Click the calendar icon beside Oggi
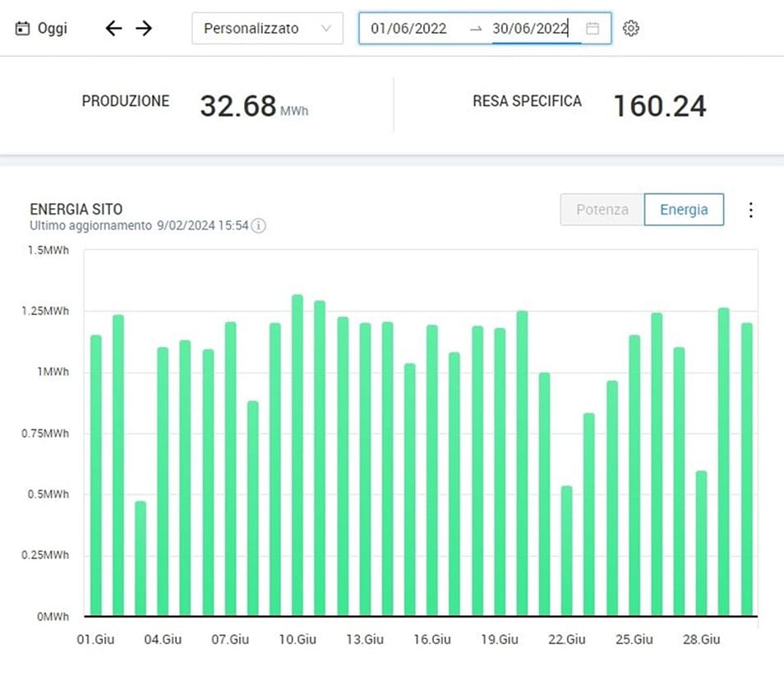Viewport: 784px width, 699px height. click(22, 29)
